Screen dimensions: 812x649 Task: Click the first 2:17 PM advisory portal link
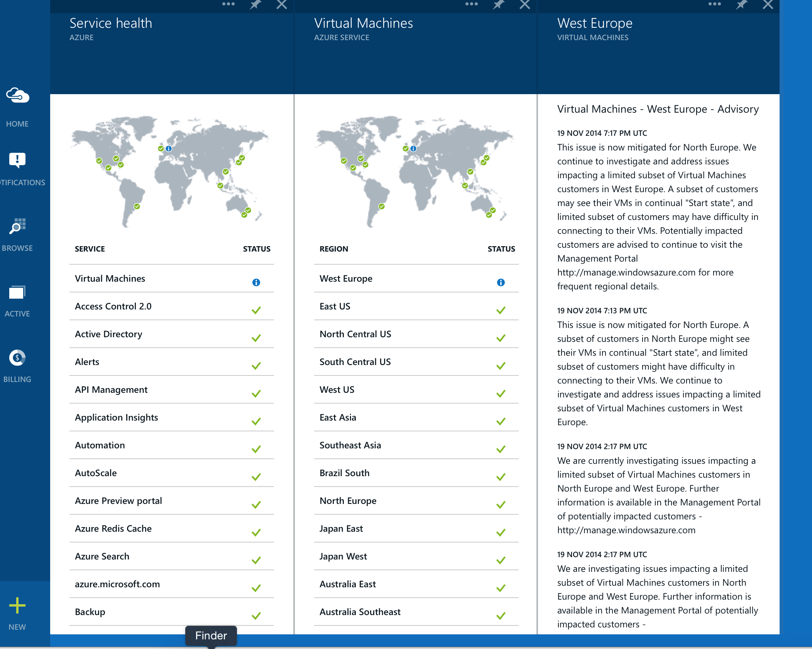click(x=626, y=530)
